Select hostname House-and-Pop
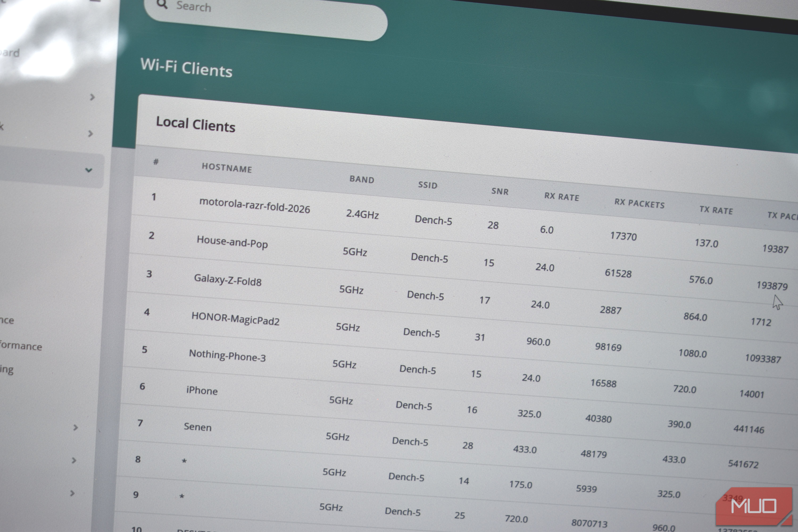The width and height of the screenshot is (798, 532). 232,242
